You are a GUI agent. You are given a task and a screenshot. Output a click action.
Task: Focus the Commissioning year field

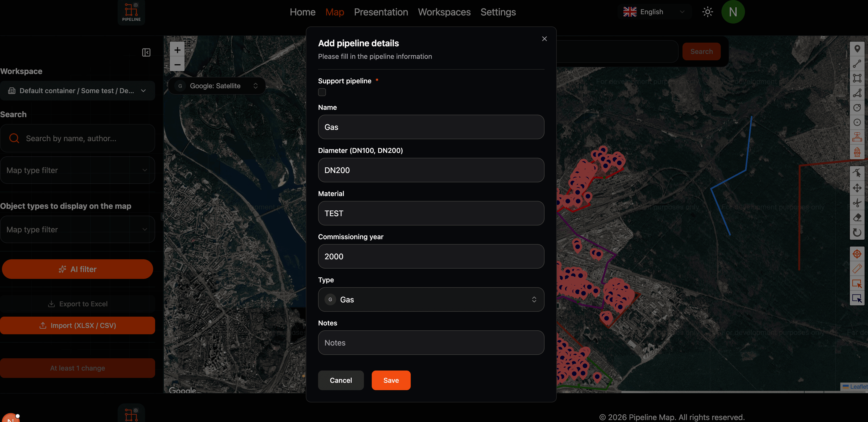click(x=431, y=256)
